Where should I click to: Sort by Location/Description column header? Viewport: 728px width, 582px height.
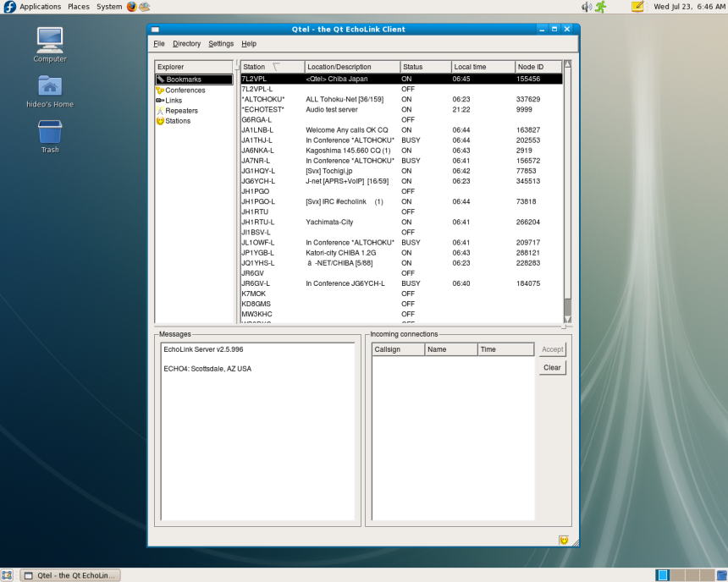(352, 67)
